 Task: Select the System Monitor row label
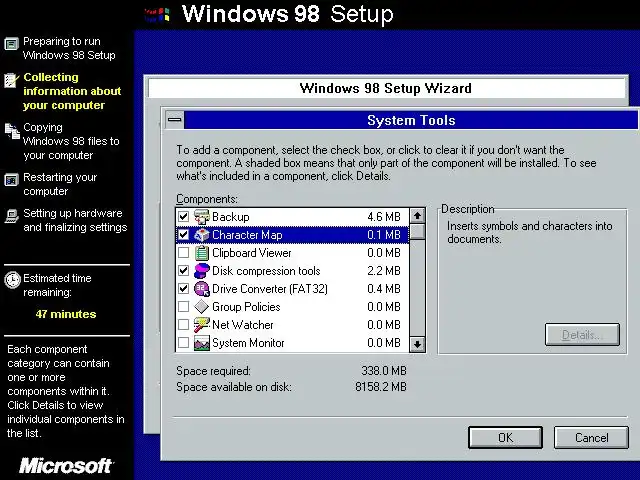click(248, 342)
